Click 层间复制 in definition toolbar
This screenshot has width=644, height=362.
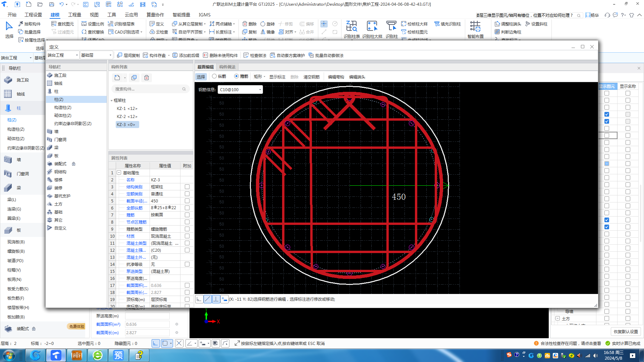128,55
